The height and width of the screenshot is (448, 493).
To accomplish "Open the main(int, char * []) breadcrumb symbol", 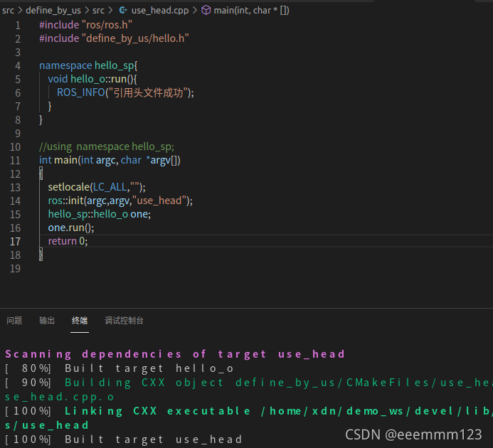I will click(252, 11).
